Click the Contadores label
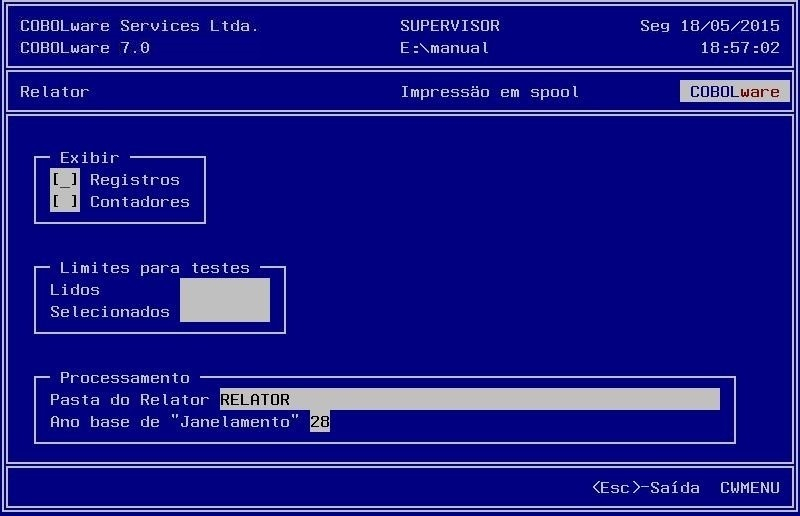800x516 pixels. coord(140,202)
